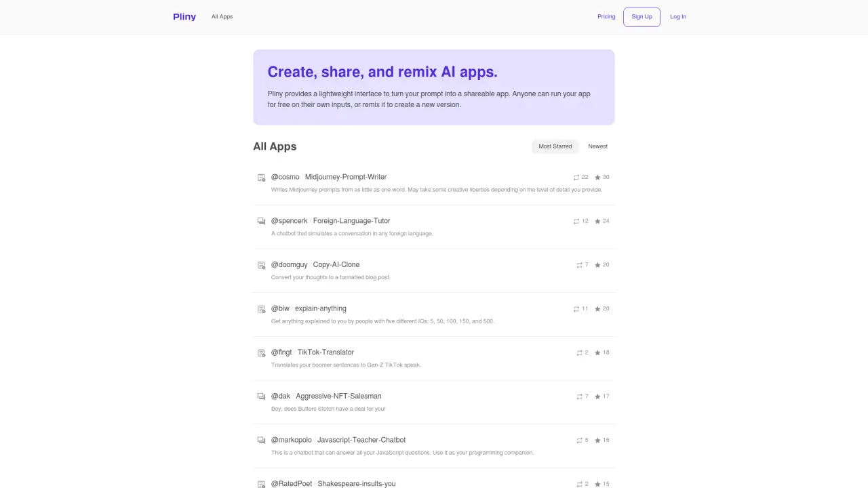Screen dimensions: 868x488
Task: Click the app-type icon beside @flngt
Action: tap(261, 352)
